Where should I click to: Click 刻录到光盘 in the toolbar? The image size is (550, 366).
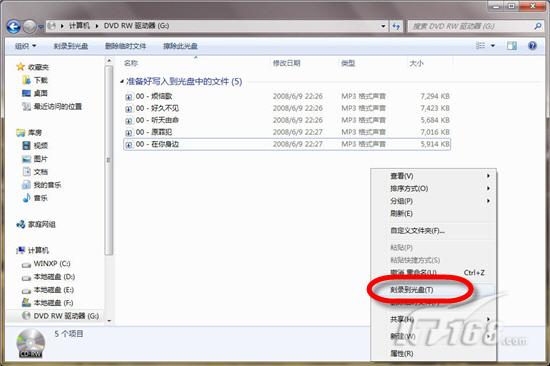coord(71,46)
